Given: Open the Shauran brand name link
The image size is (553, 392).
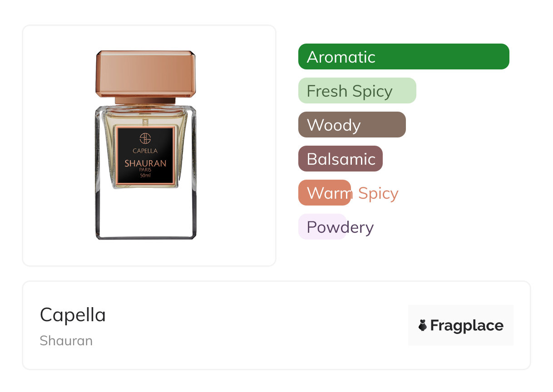Looking at the screenshot, I should [66, 341].
